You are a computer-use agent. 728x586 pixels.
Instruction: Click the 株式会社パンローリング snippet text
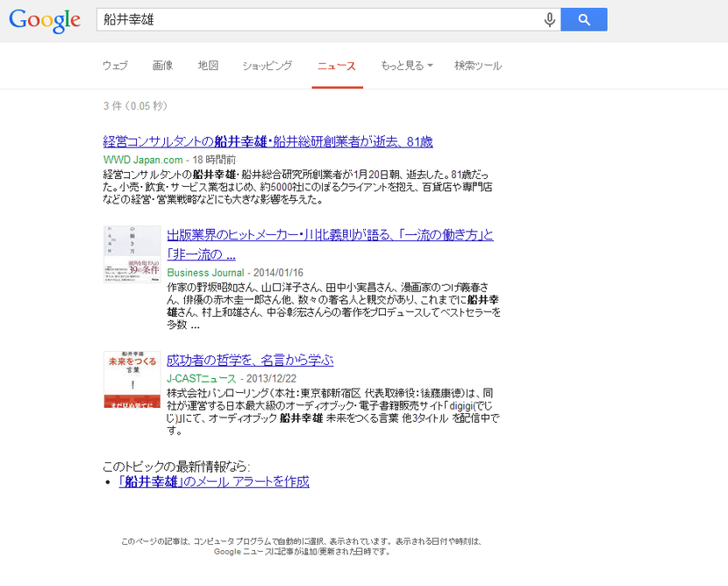pos(333,412)
